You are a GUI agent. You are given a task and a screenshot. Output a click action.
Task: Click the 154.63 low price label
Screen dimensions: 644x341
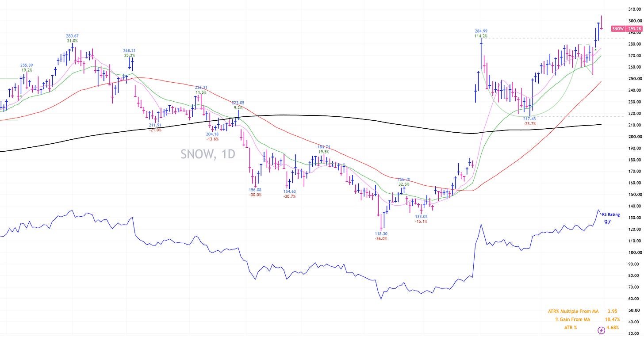(290, 192)
